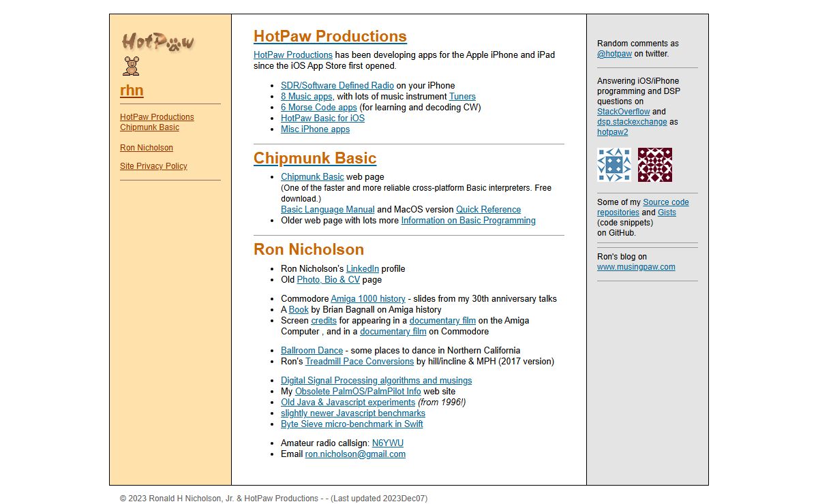Open HotPaw Basic for iOS link
Viewport: 818px width, 504px height.
point(322,119)
